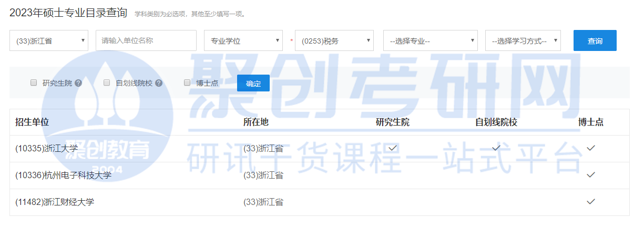Click 自划线院校 checkmark in 浙江大学 row
This screenshot has height=227, width=644.
(x=496, y=148)
